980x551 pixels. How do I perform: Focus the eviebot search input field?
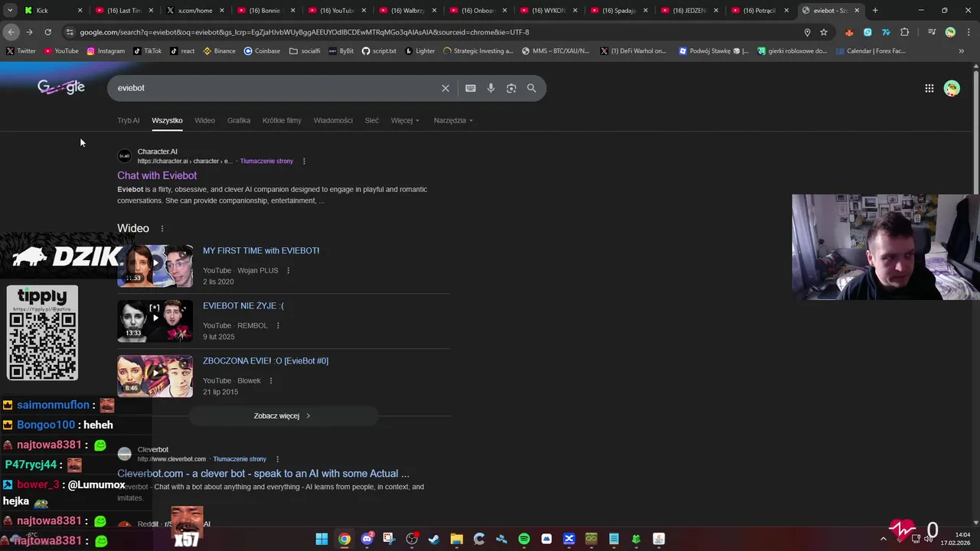276,88
